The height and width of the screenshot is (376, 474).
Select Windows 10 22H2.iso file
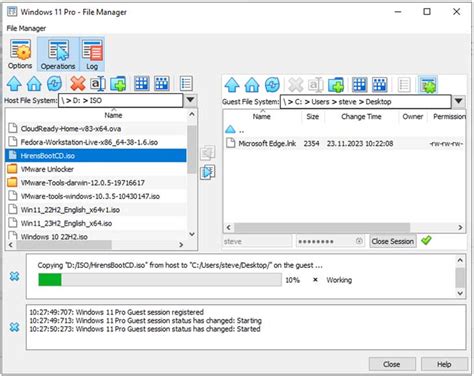[96, 236]
